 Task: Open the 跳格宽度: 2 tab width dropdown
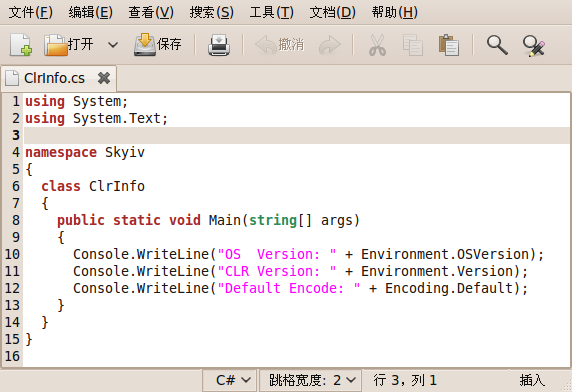310,380
